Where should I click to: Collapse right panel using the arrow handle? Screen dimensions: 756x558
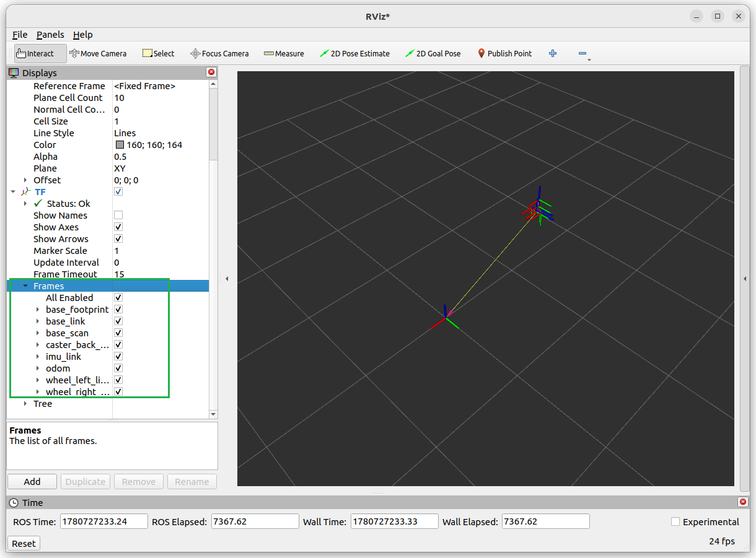(x=745, y=279)
